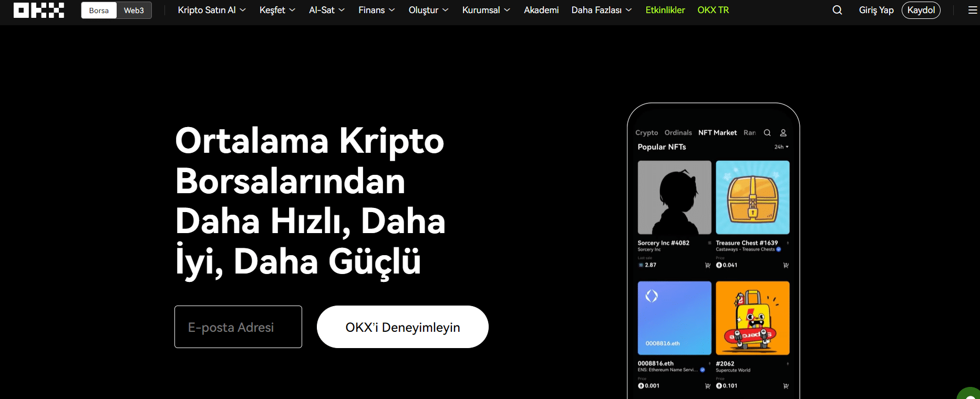Click the OKX logo

pyautogui.click(x=39, y=10)
